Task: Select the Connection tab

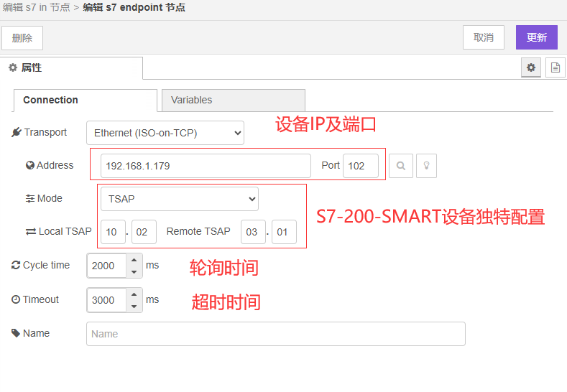Action: coord(85,101)
